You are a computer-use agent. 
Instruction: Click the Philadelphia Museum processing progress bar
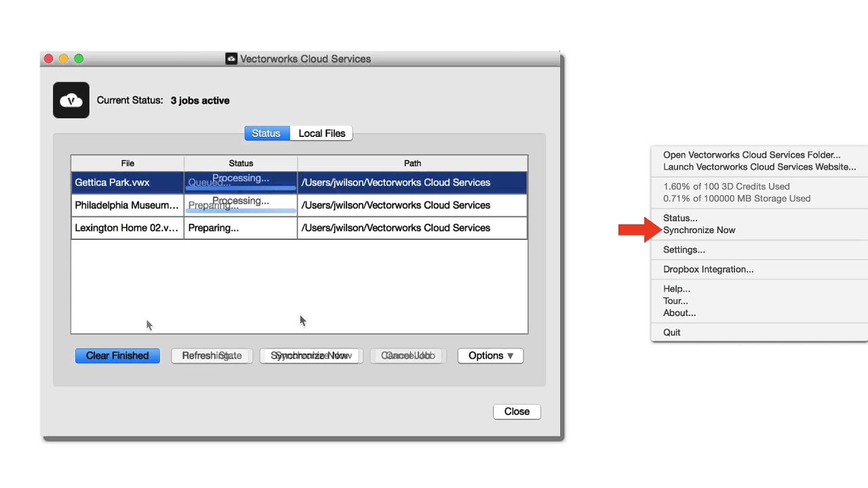(241, 210)
